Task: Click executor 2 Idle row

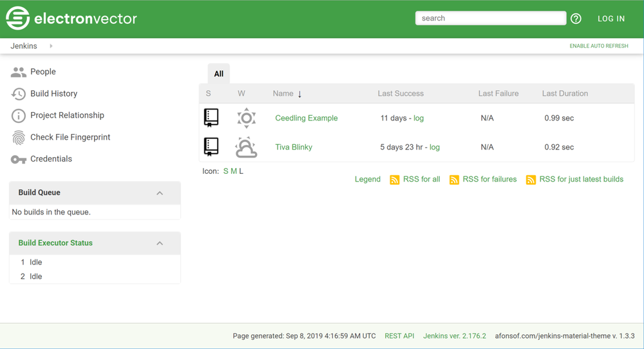Action: (95, 277)
